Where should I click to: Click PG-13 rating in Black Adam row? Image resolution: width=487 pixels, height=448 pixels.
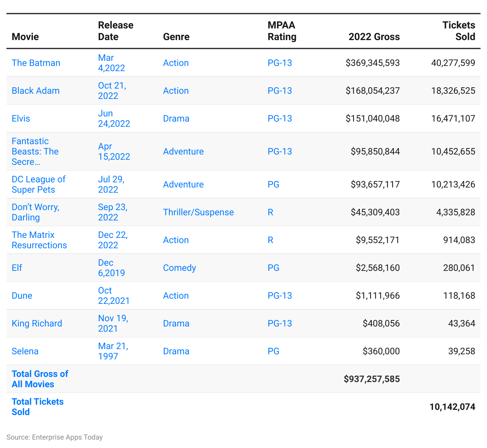(x=280, y=91)
